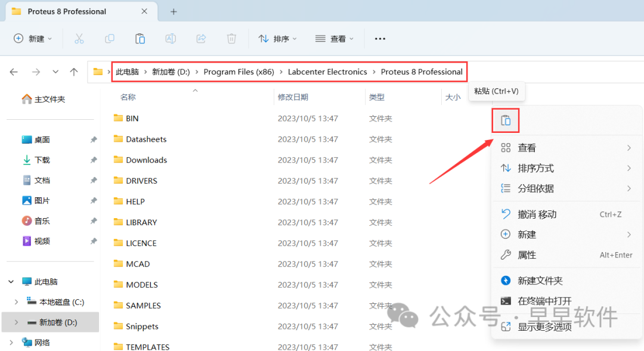Select the Rename icon in the toolbar
Image resolution: width=644 pixels, height=351 pixels.
171,38
